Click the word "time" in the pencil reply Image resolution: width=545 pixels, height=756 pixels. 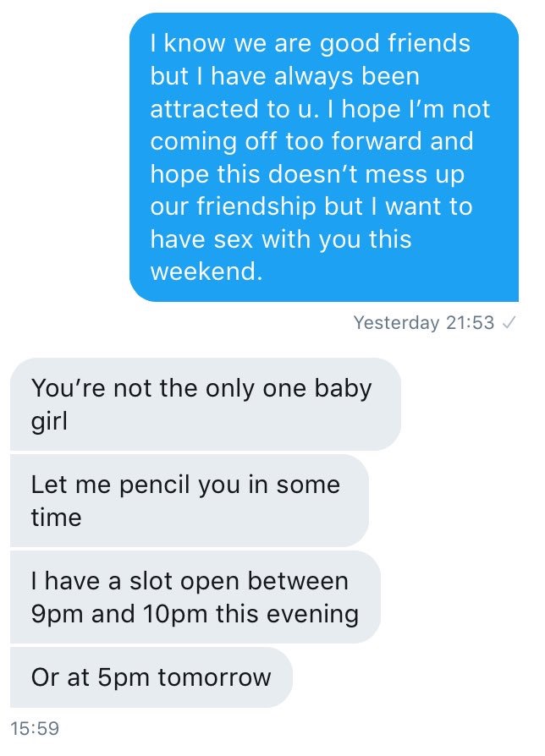click(56, 517)
